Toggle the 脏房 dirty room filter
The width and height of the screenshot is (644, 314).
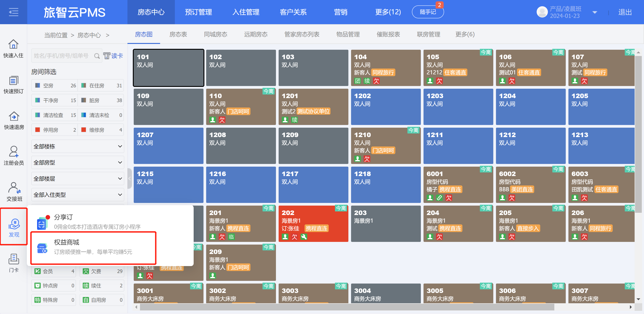pyautogui.click(x=101, y=100)
